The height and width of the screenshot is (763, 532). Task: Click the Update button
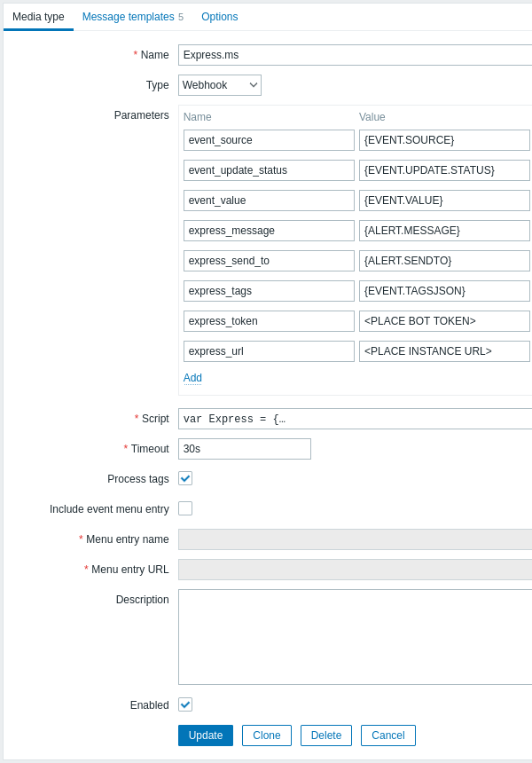206,735
